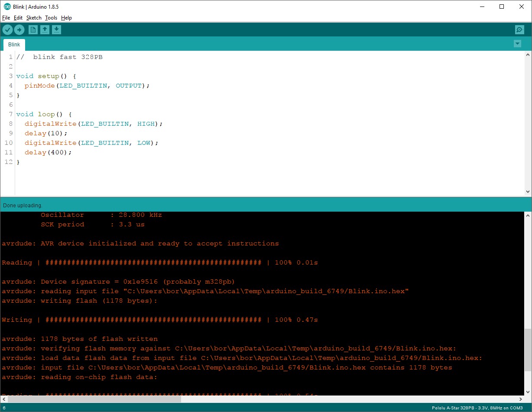Click 'load data flash data' console line

pos(242,358)
